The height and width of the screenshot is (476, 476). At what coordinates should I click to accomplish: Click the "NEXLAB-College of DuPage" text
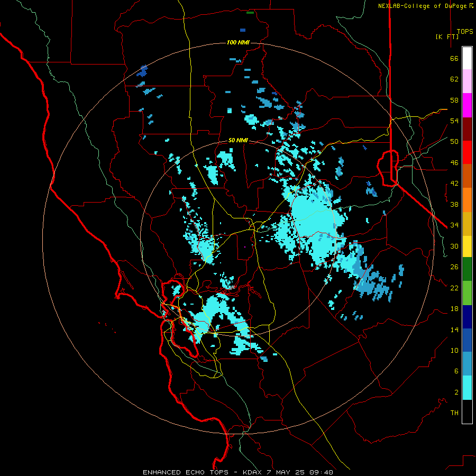pos(423,6)
